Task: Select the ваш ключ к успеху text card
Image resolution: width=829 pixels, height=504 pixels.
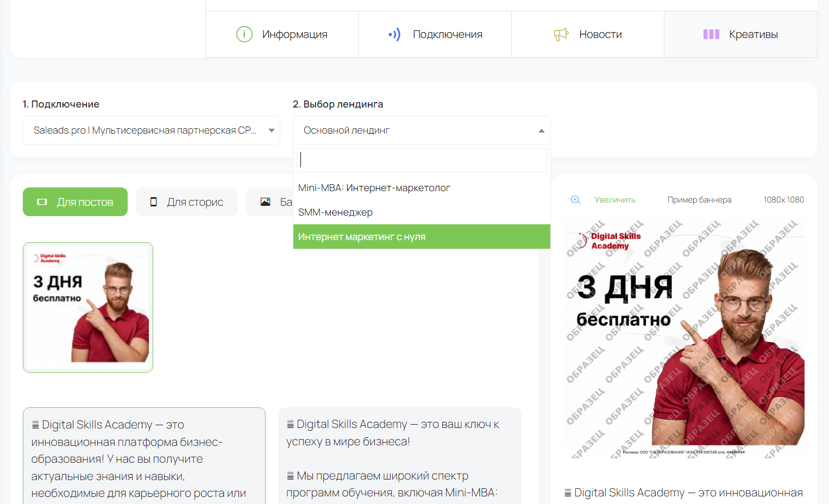Action: (400, 456)
